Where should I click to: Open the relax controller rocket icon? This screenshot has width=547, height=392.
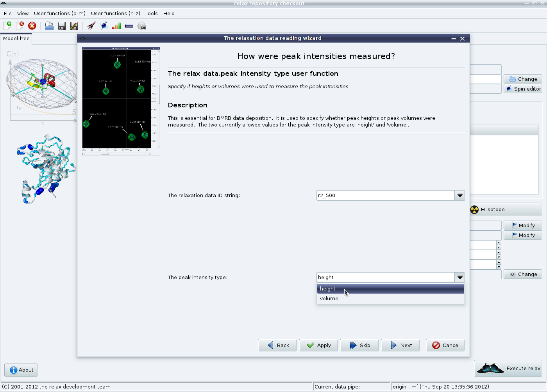click(x=91, y=26)
